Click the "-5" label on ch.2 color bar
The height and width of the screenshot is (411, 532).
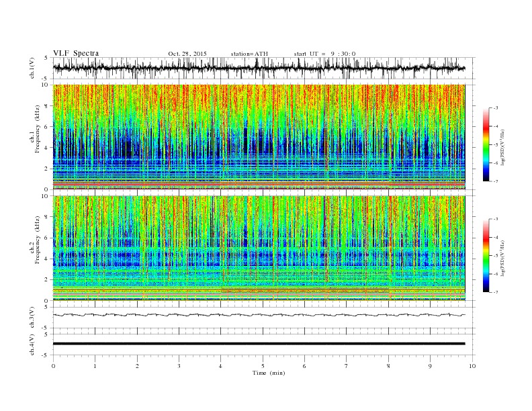496,256
